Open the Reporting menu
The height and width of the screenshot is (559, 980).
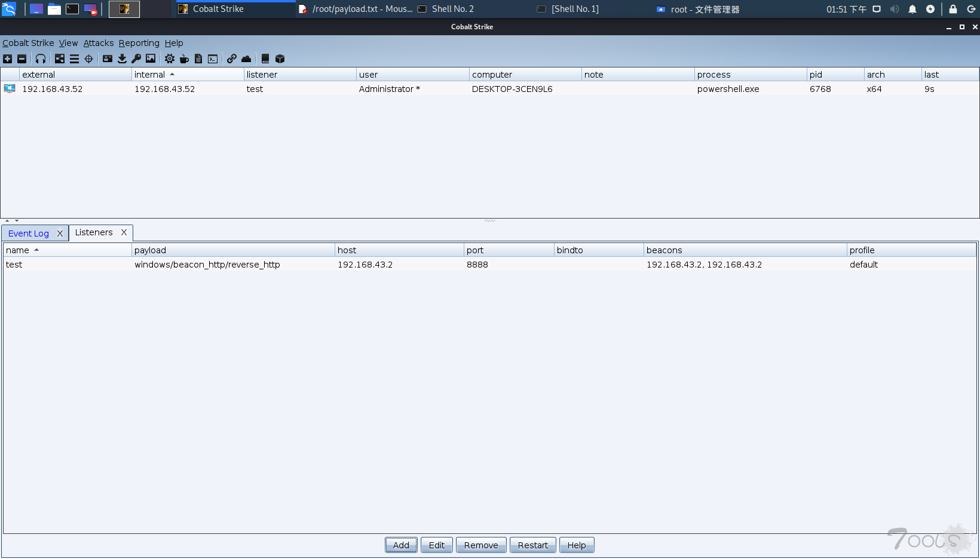(139, 43)
